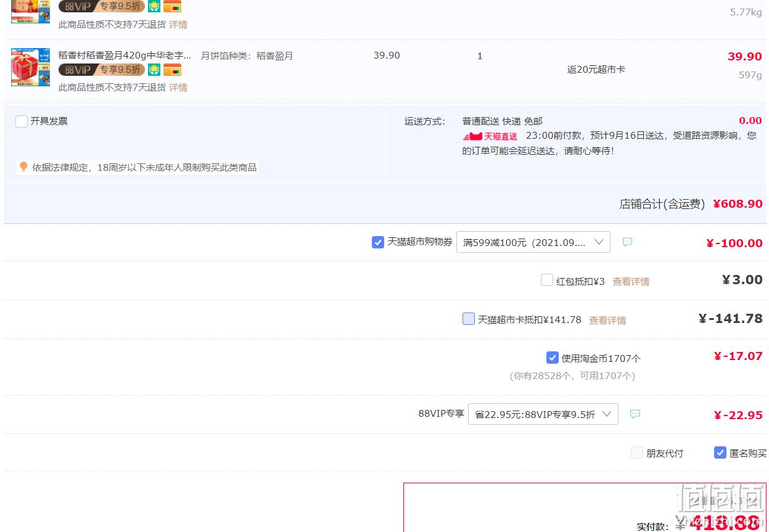
Task: Click the green icon beside 稻香村 88VIP badge
Action: 154,70
